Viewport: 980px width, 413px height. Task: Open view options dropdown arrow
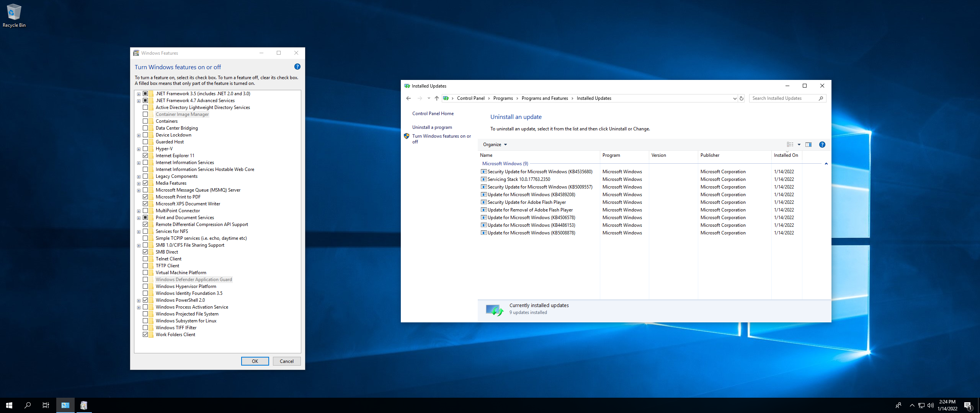click(x=799, y=145)
